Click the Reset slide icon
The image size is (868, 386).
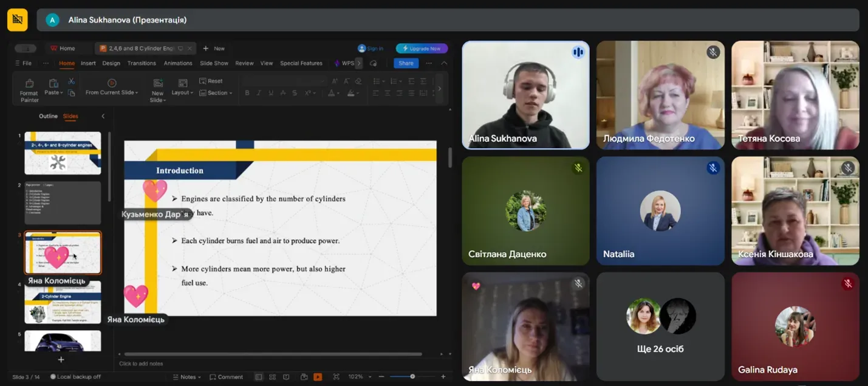click(211, 81)
